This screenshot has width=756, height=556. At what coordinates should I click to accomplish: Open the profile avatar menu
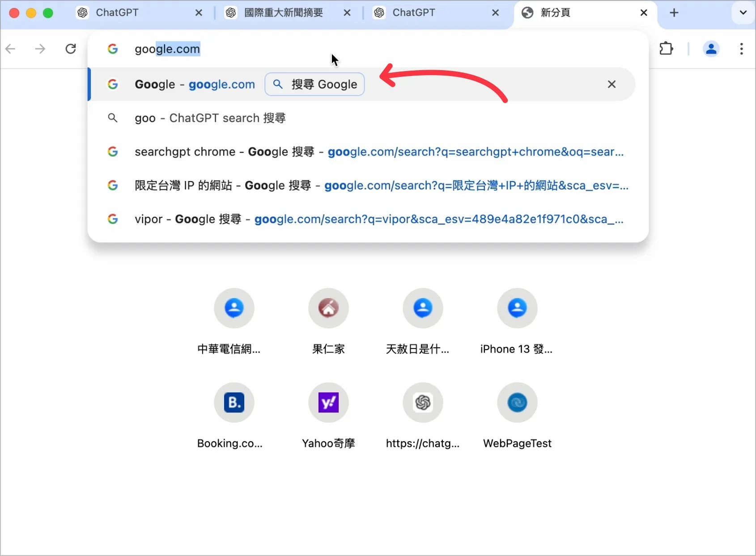711,49
